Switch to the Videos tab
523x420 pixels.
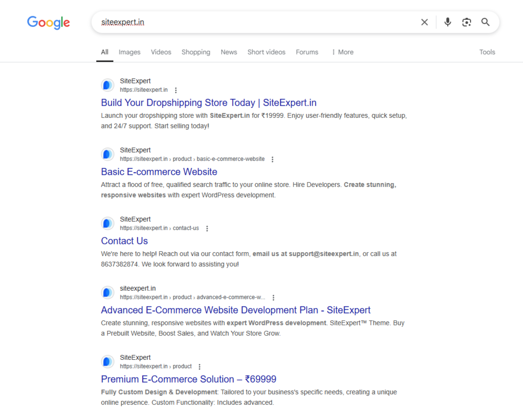click(x=161, y=52)
